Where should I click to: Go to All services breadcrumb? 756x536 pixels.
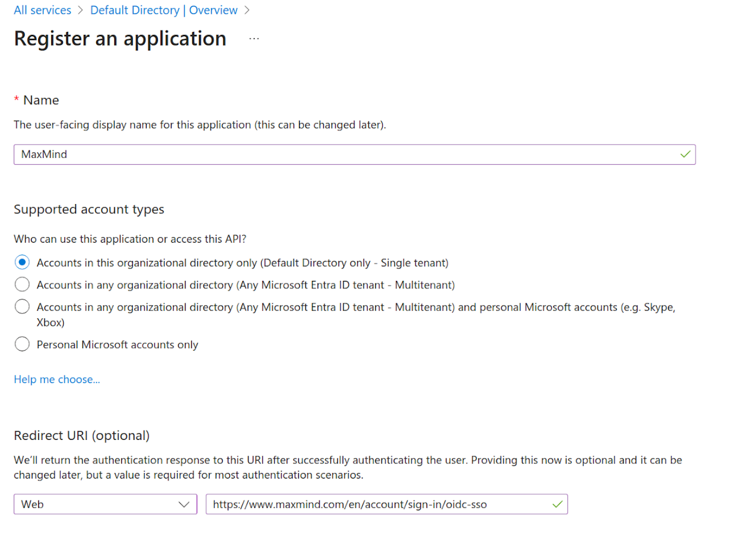click(x=42, y=10)
